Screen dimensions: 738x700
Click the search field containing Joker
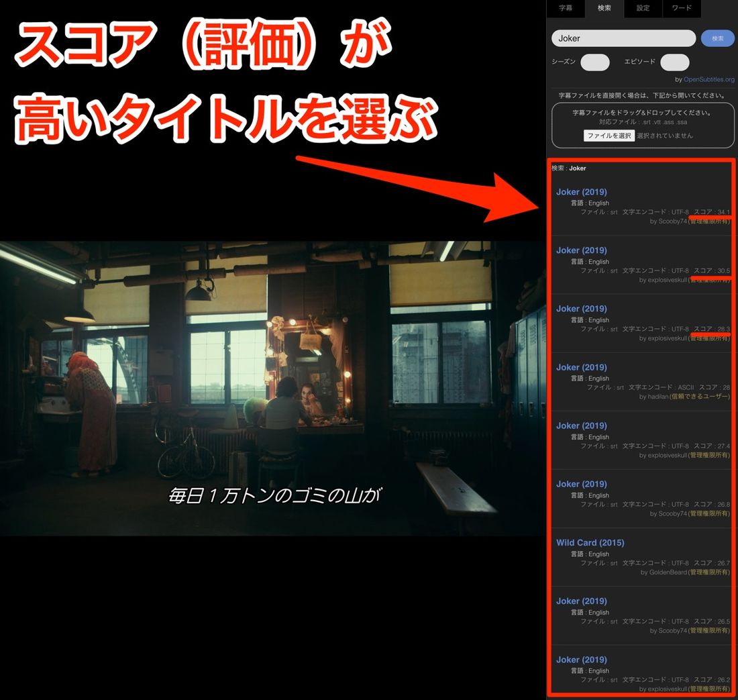(x=624, y=38)
